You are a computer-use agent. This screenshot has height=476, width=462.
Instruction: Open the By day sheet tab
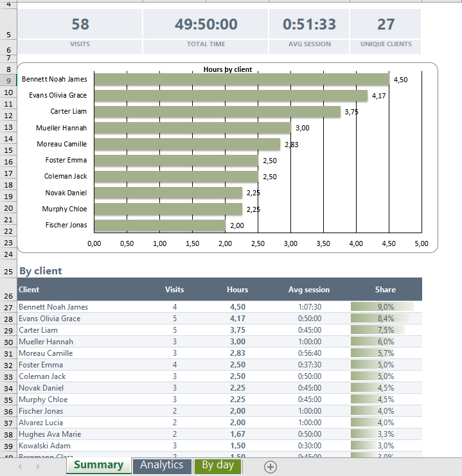pos(218,465)
